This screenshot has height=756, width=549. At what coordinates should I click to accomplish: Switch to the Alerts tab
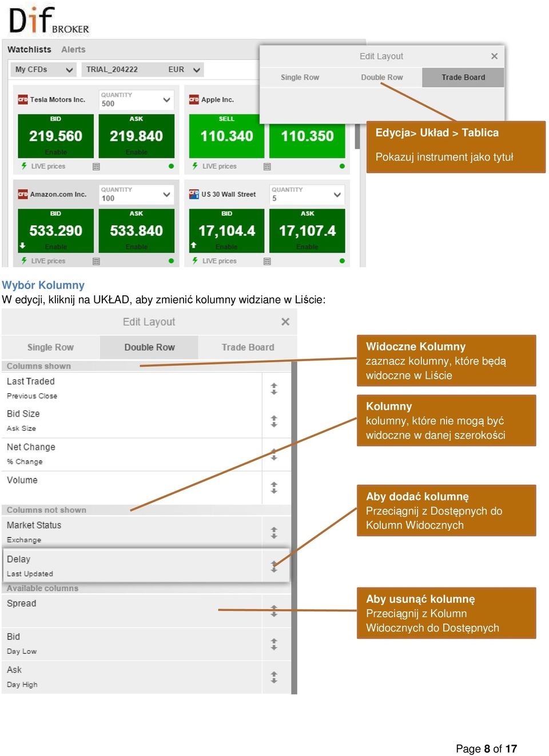pos(73,50)
